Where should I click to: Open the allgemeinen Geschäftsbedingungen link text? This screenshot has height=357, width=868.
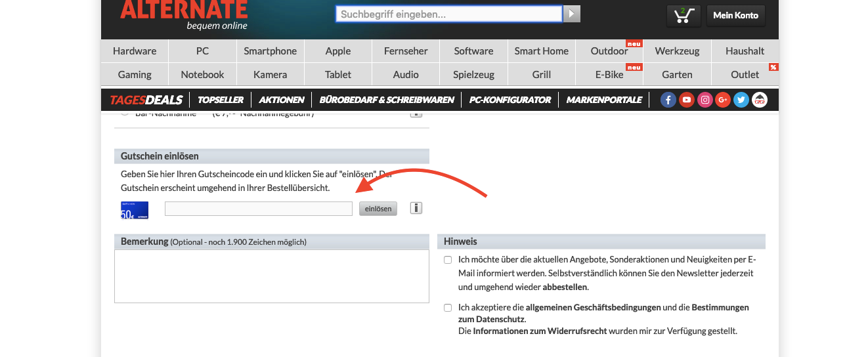pyautogui.click(x=593, y=307)
